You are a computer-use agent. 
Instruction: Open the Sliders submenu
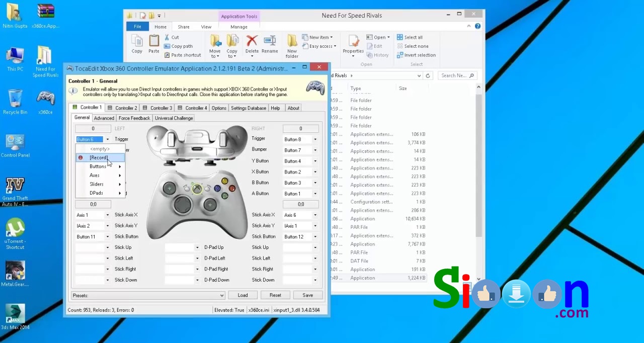click(x=100, y=184)
